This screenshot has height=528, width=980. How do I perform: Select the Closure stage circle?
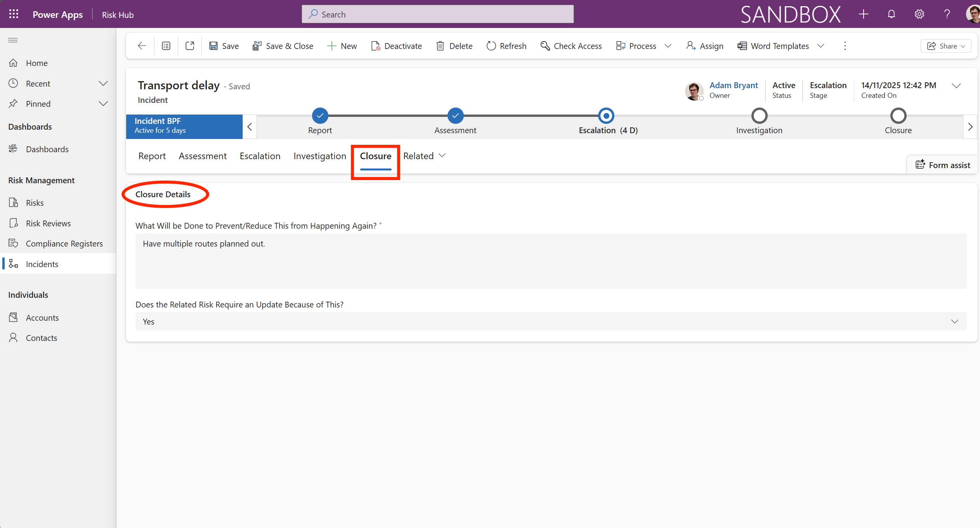[898, 116]
